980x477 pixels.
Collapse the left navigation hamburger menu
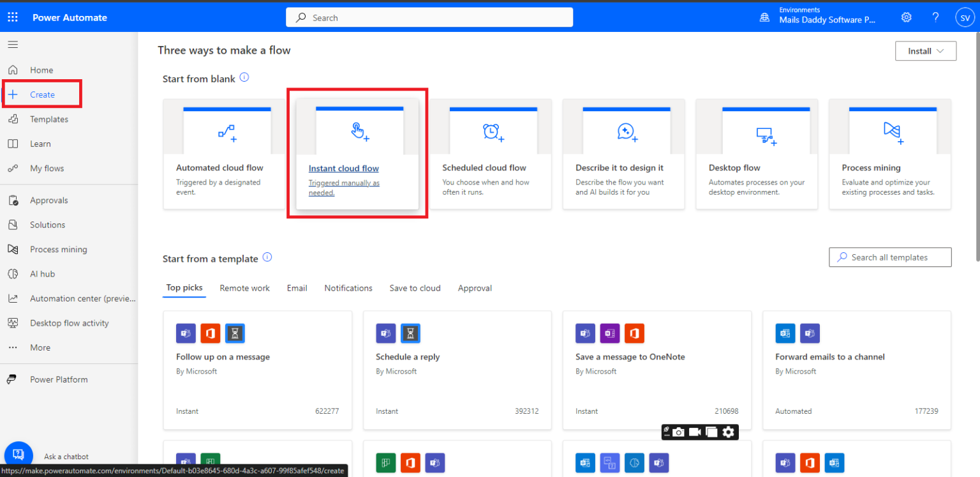(13, 45)
